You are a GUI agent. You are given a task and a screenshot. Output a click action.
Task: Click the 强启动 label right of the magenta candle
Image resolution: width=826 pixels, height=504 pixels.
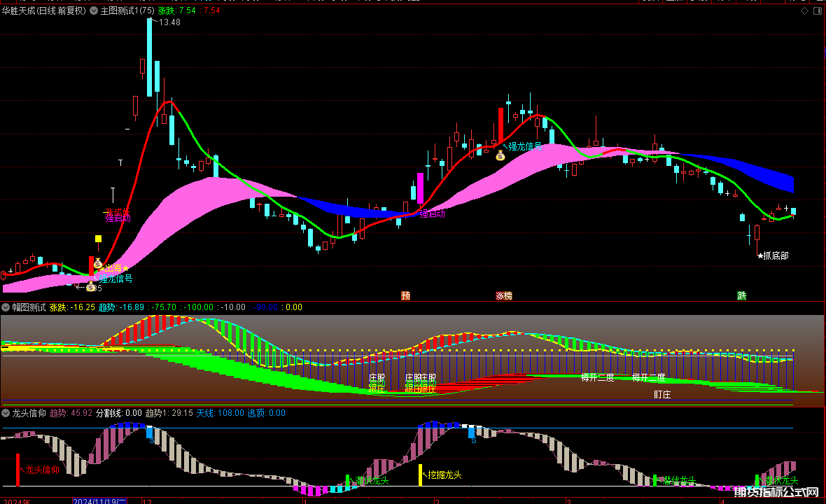tap(432, 213)
